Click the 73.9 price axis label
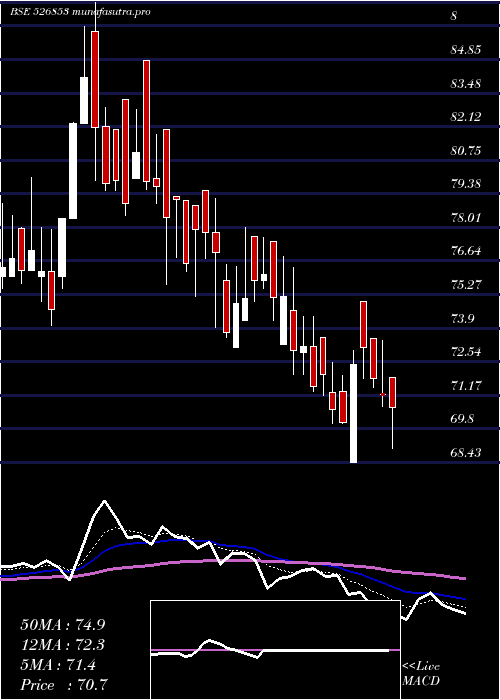This screenshot has height=700, width=500. point(462,319)
